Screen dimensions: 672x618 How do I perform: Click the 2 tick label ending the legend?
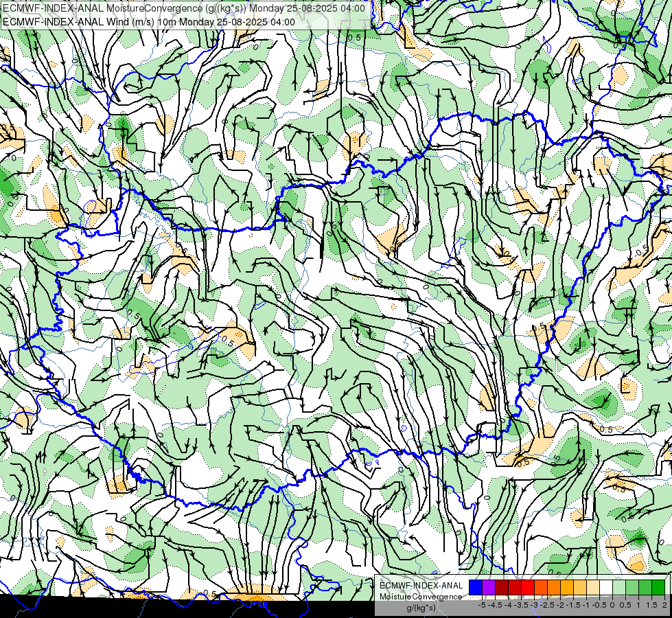664,605
